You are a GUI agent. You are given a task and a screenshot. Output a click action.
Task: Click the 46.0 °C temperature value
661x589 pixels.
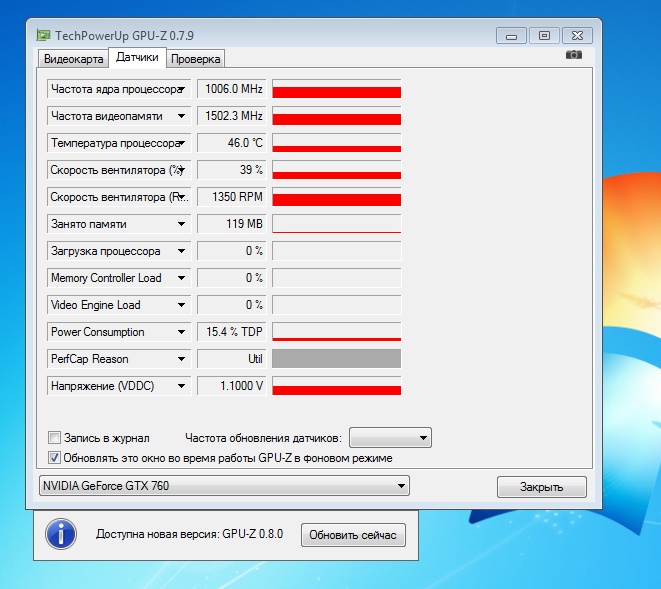pos(232,143)
